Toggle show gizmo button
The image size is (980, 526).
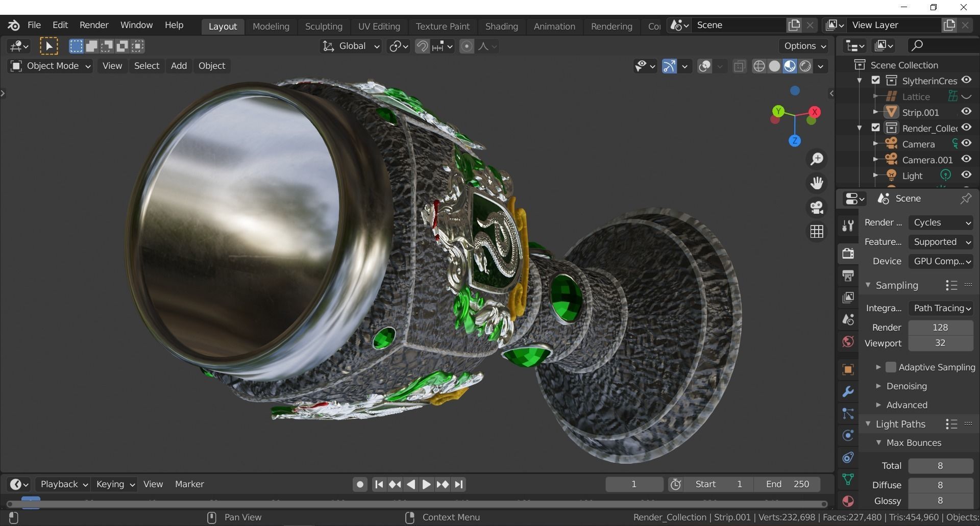(669, 66)
